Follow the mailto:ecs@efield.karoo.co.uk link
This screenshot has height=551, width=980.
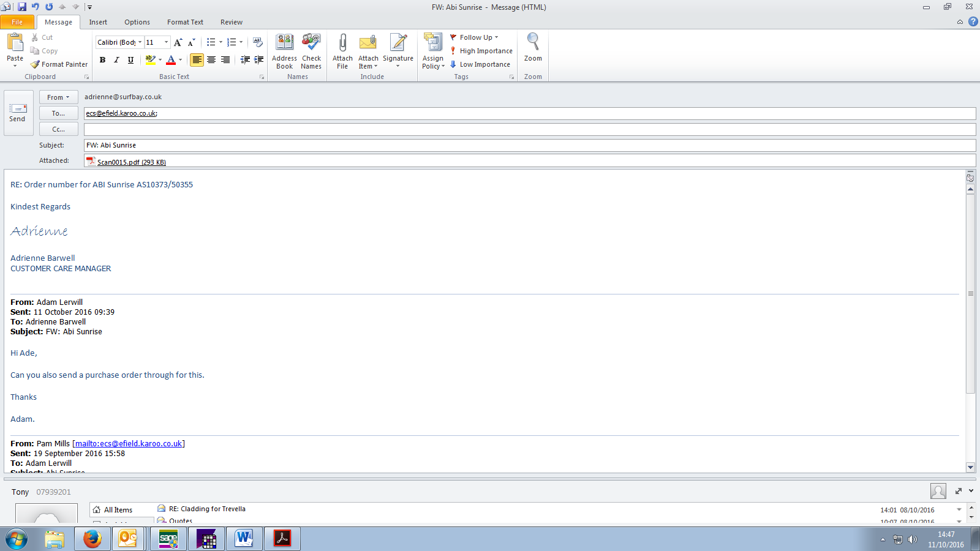point(129,444)
